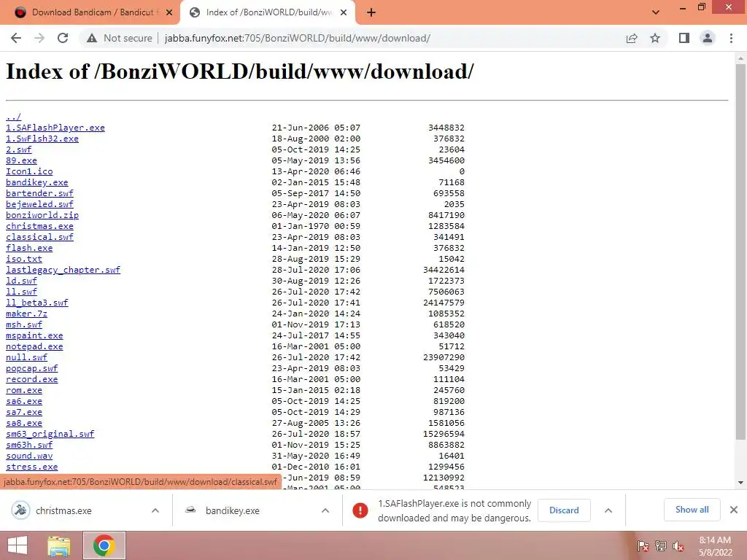Download 1.SwFlsh32.exe

[42, 139]
